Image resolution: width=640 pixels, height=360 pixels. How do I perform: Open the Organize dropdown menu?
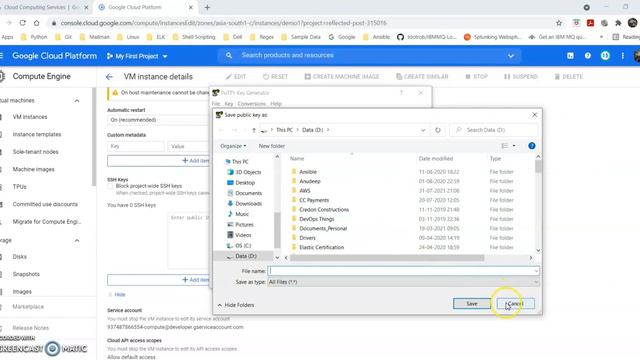tap(233, 146)
